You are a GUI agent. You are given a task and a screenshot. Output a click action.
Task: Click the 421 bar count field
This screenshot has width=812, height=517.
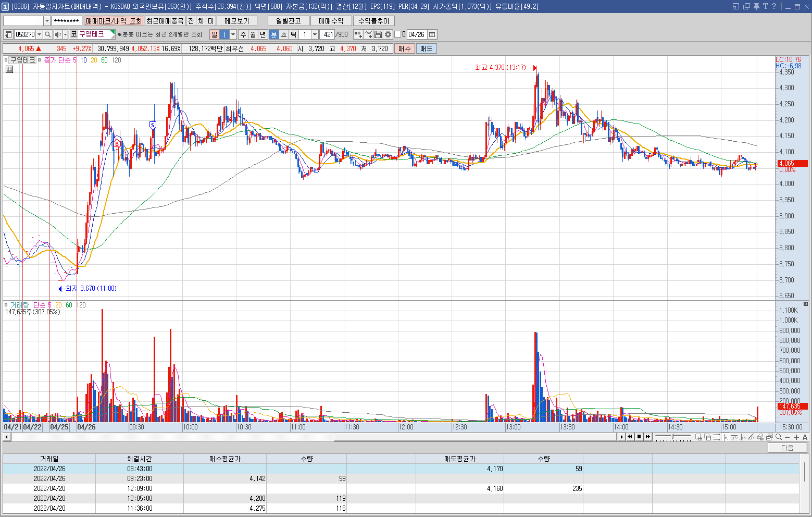(327, 34)
